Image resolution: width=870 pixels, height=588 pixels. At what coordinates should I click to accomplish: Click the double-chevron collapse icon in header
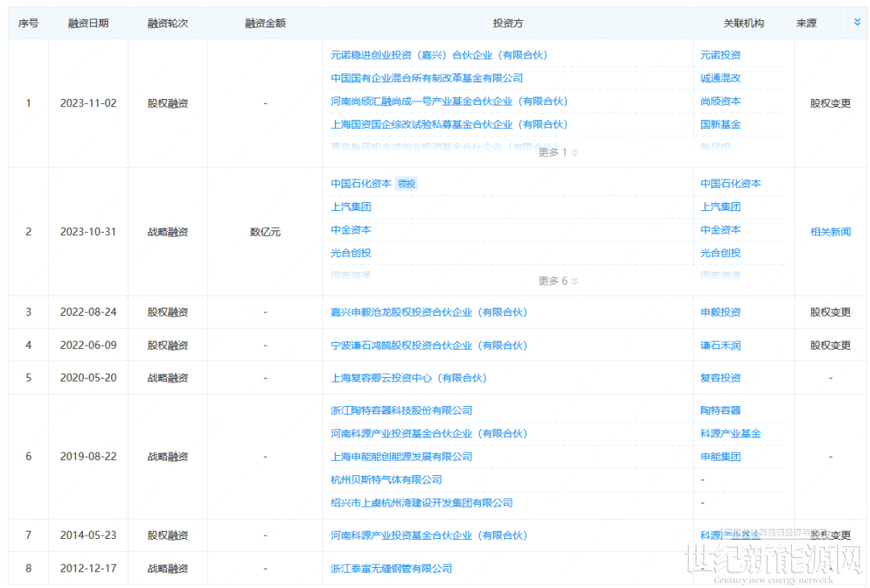(x=857, y=23)
